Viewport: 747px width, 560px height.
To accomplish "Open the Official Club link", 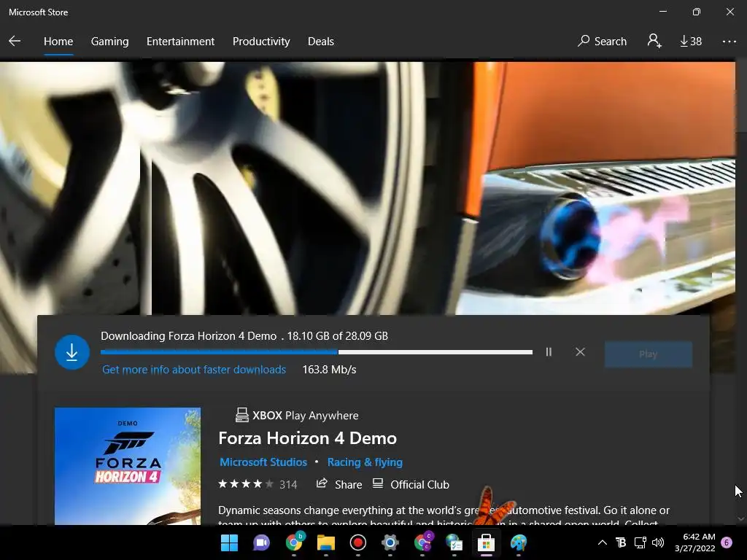I will pos(411,484).
